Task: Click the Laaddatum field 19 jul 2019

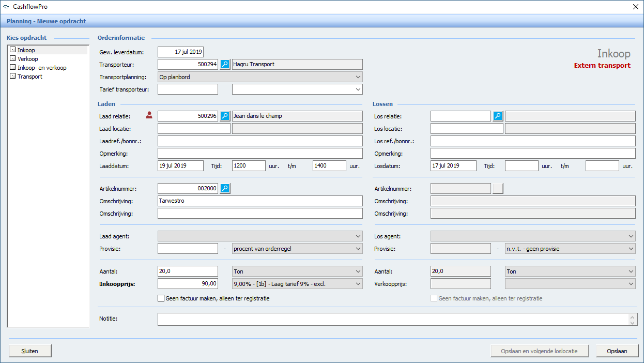Action: (180, 166)
